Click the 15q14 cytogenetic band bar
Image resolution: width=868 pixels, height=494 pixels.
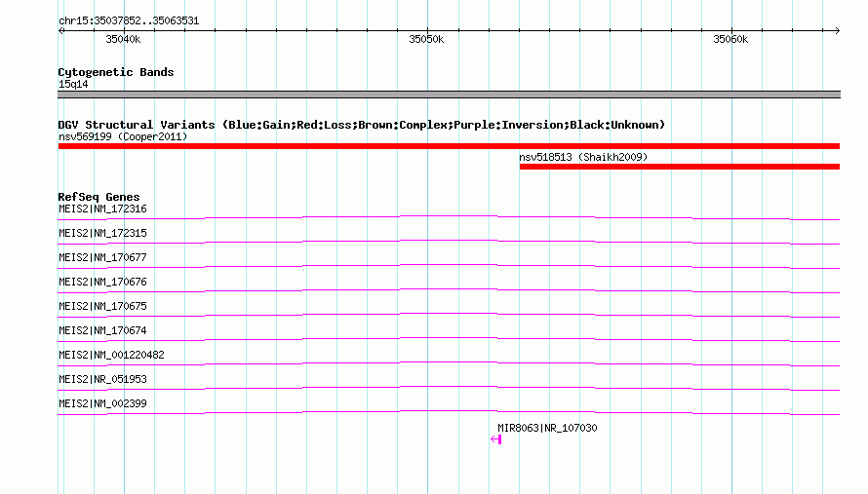click(x=449, y=95)
